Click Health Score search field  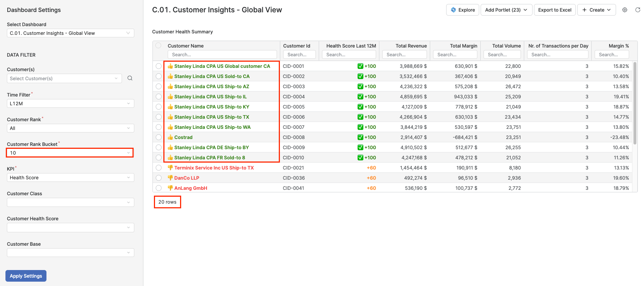(349, 54)
